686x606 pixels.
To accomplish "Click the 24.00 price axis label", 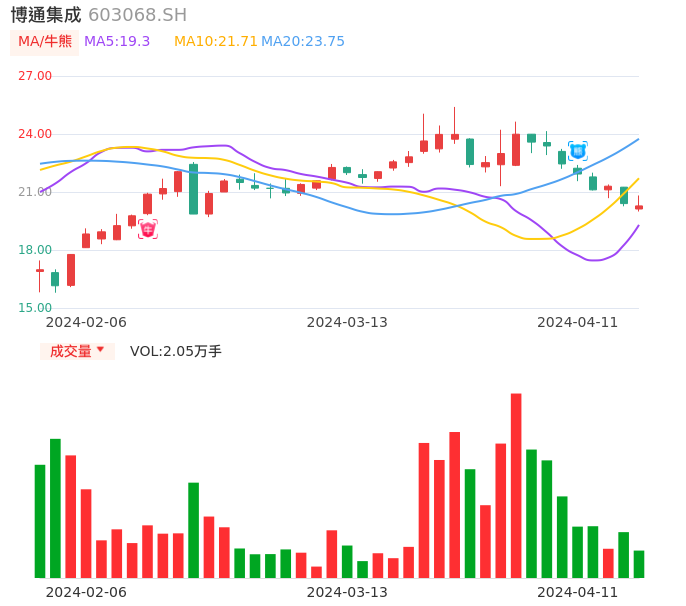I will (35, 134).
